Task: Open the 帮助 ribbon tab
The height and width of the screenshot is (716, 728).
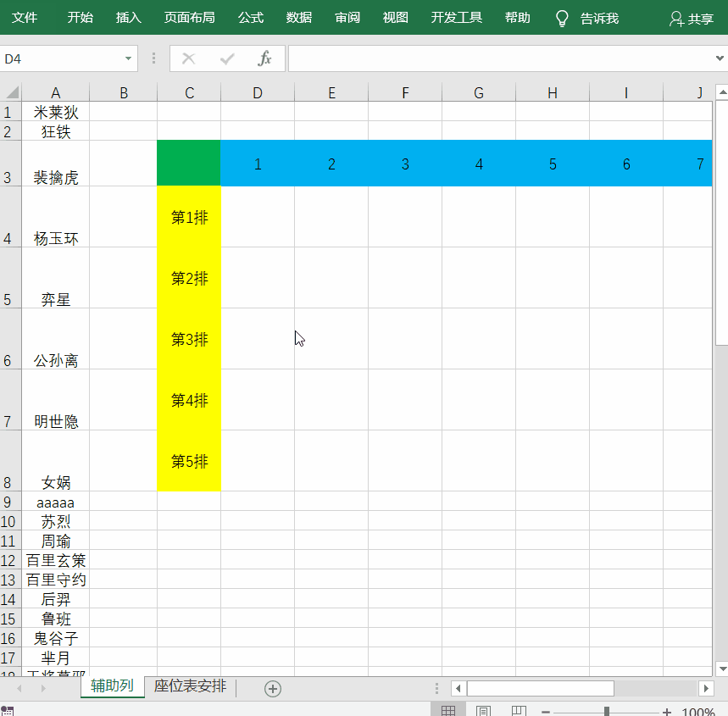Action: (x=517, y=18)
